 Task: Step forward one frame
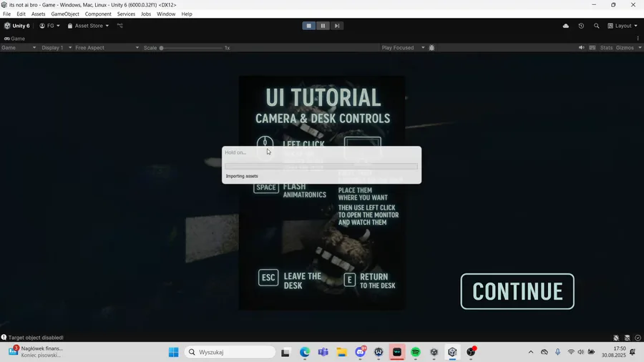[x=337, y=26]
